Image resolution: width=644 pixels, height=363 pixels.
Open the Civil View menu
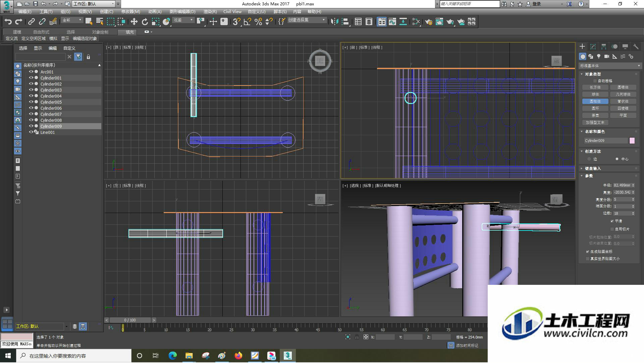[x=232, y=12]
